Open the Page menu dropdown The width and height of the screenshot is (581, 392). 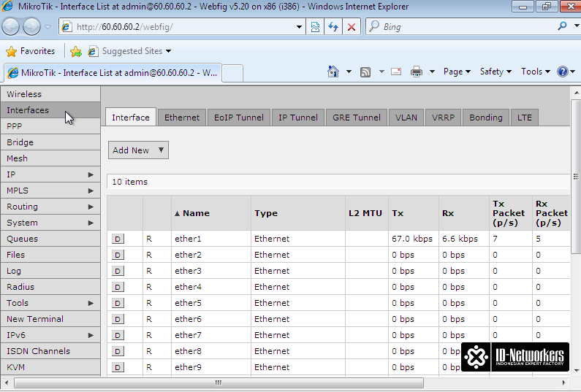[457, 72]
